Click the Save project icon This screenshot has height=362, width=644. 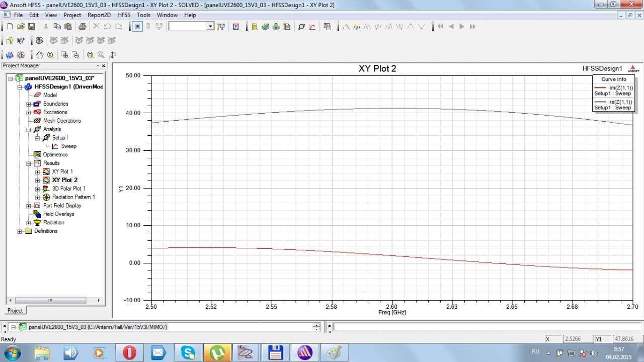tap(31, 27)
